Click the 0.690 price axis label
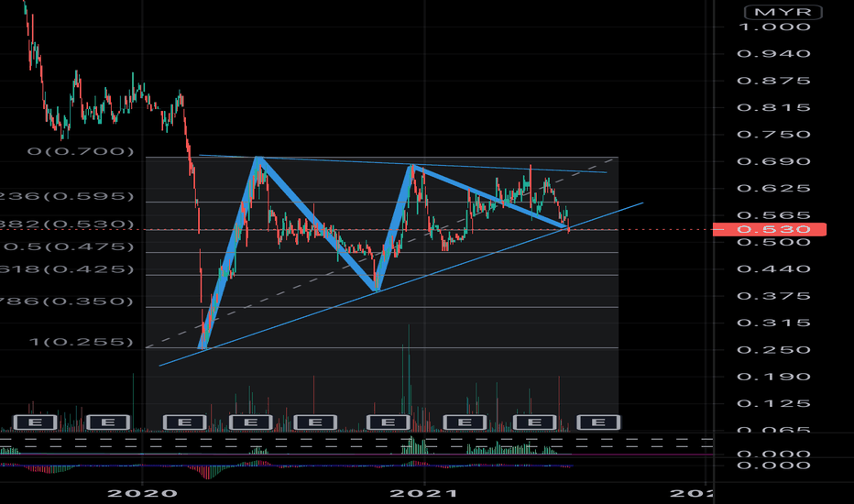 [x=774, y=161]
